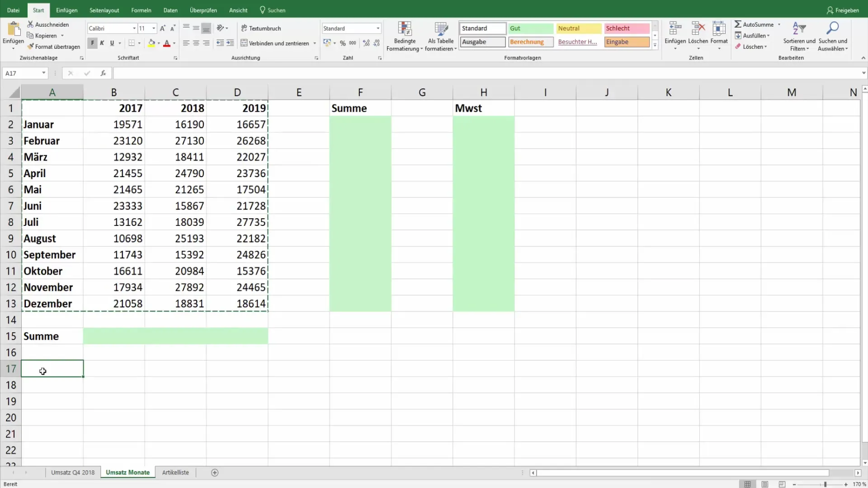
Task: Apply the Neutral cell style
Action: 579,28
